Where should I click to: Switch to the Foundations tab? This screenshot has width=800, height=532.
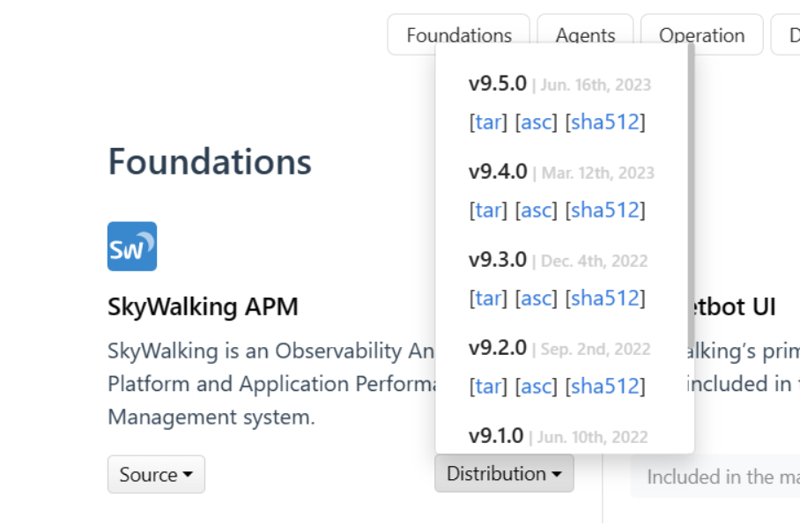458,35
